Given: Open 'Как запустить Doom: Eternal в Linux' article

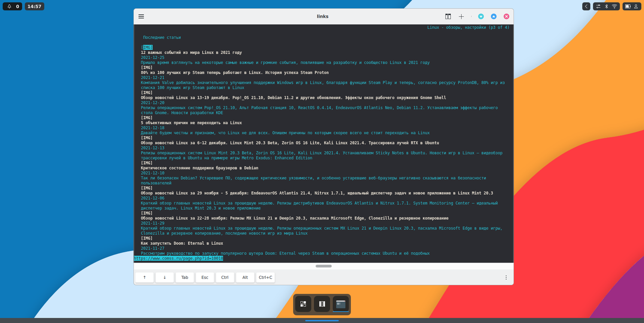Looking at the screenshot, I should (182, 243).
